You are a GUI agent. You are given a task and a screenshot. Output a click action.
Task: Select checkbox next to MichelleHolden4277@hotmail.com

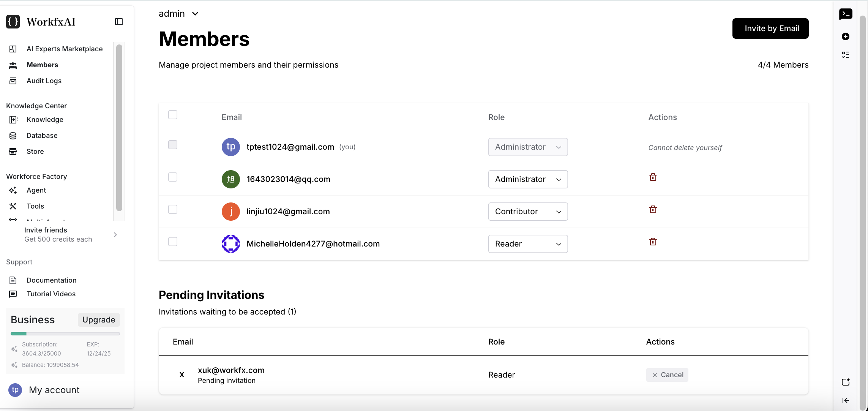tap(173, 242)
